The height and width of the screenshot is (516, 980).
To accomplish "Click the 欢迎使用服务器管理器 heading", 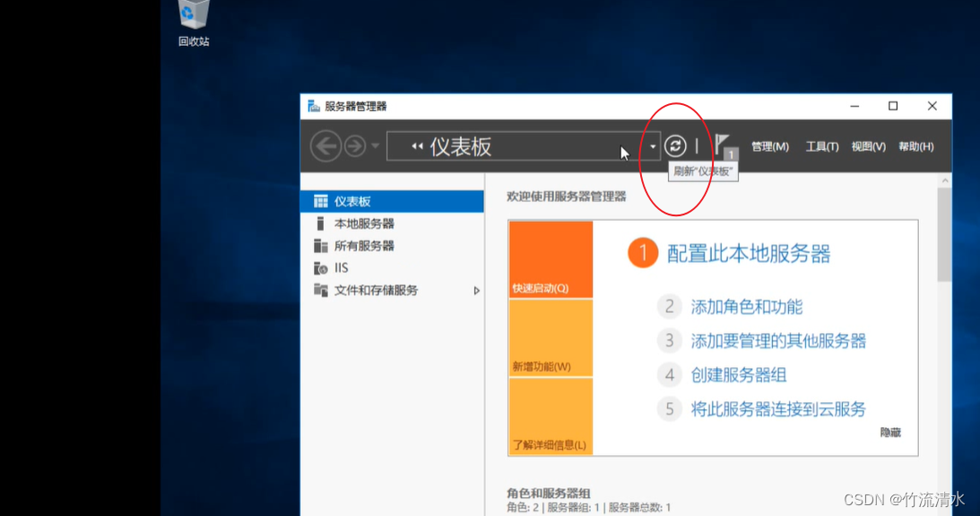I will pos(567,197).
